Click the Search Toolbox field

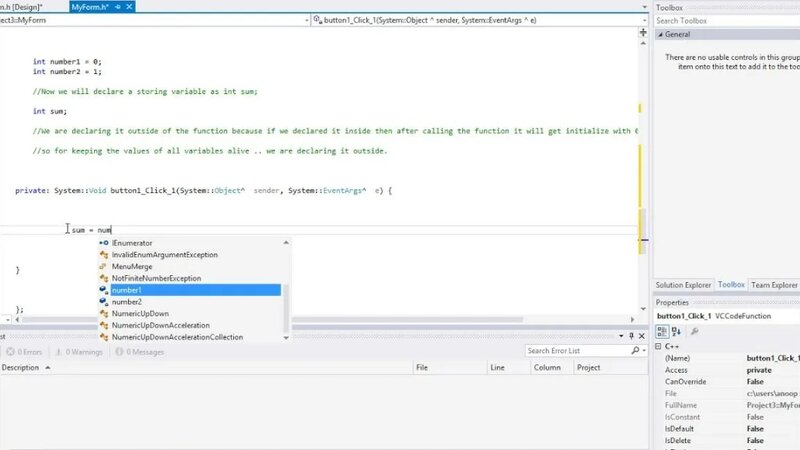(727, 21)
